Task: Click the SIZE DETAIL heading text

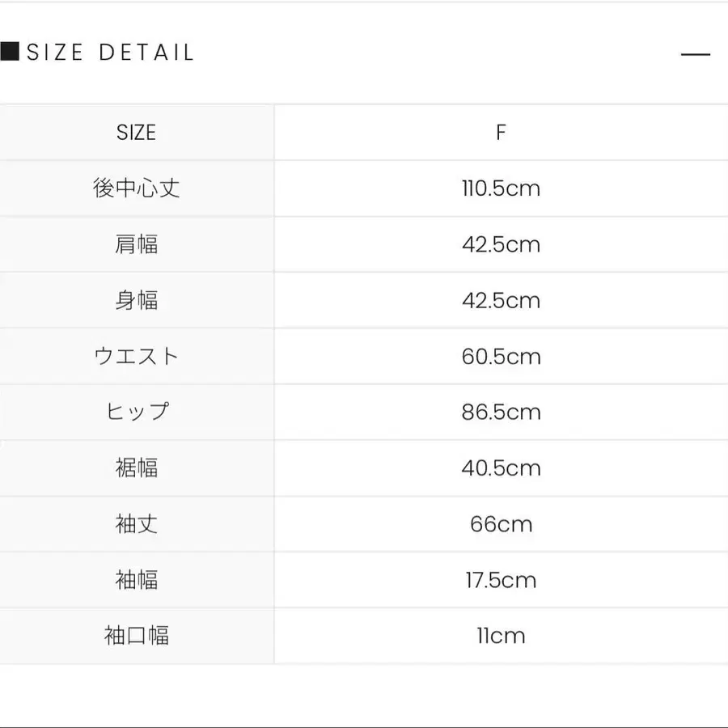Action: [x=111, y=53]
